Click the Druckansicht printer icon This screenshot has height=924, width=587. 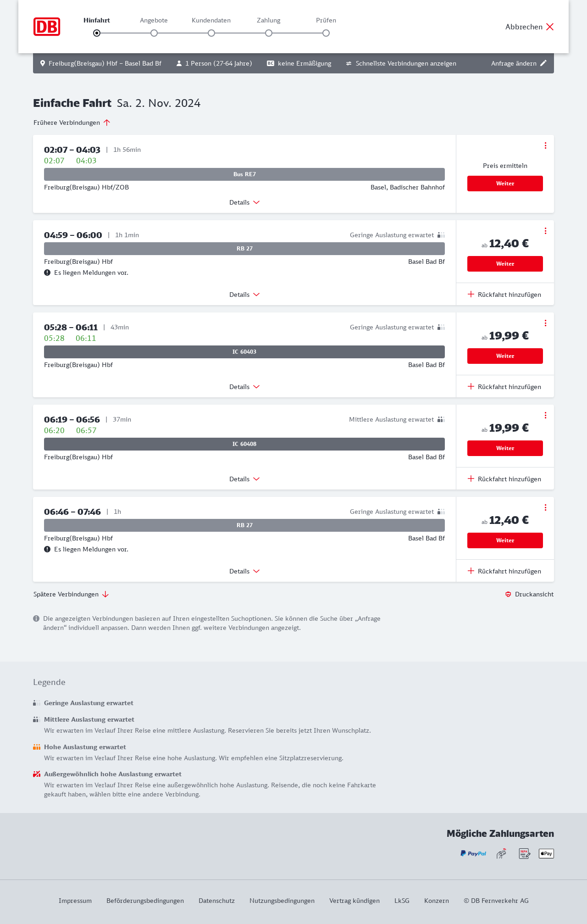coord(508,594)
